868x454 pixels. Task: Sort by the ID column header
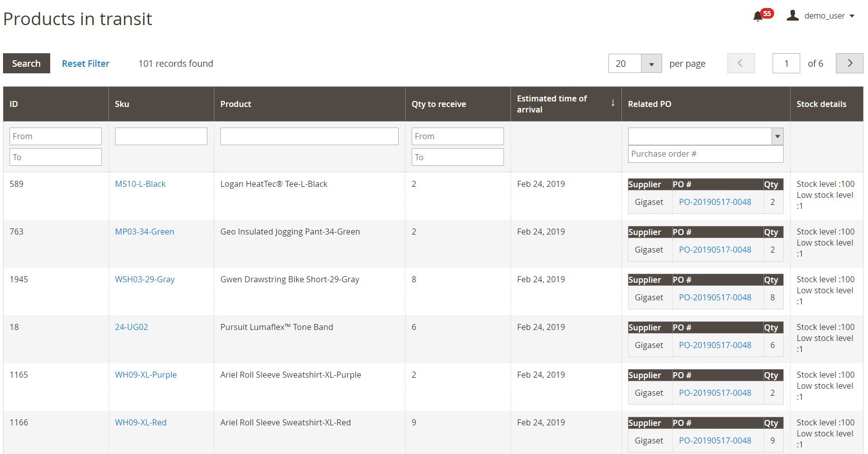(56, 104)
